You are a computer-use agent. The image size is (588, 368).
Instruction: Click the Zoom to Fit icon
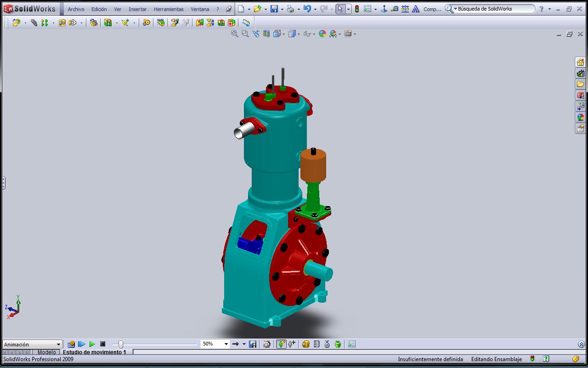234,34
